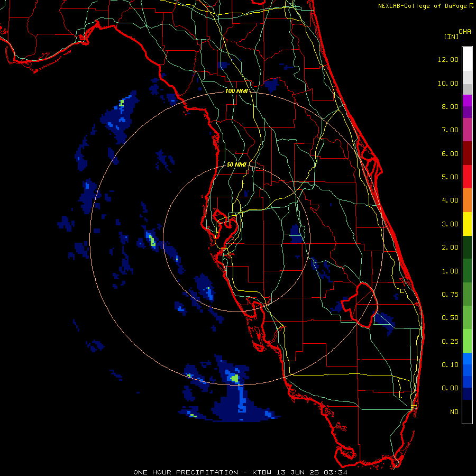Image resolution: width=476 pixels, height=476 pixels.
Task: Click the 12.00 legend value
Action: tap(448, 59)
